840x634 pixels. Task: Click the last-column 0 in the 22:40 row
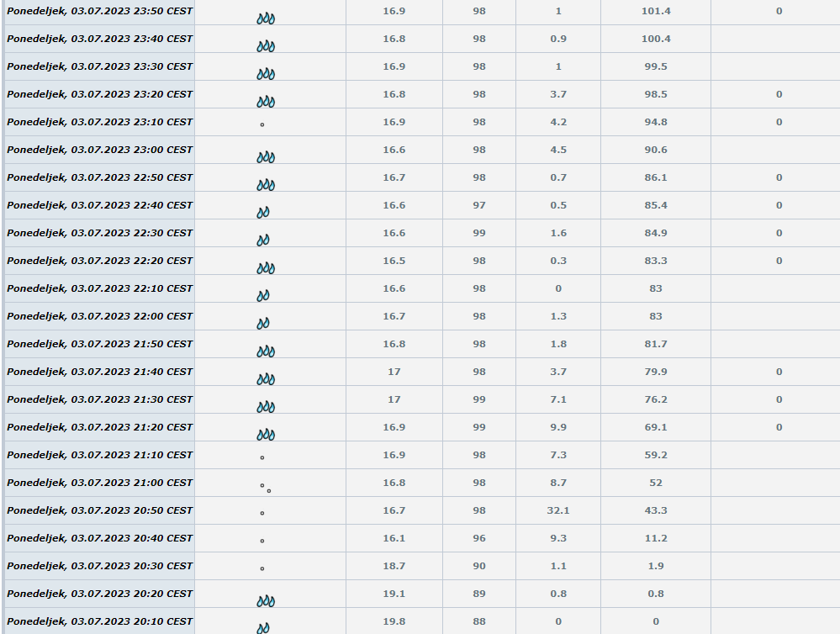[779, 206]
